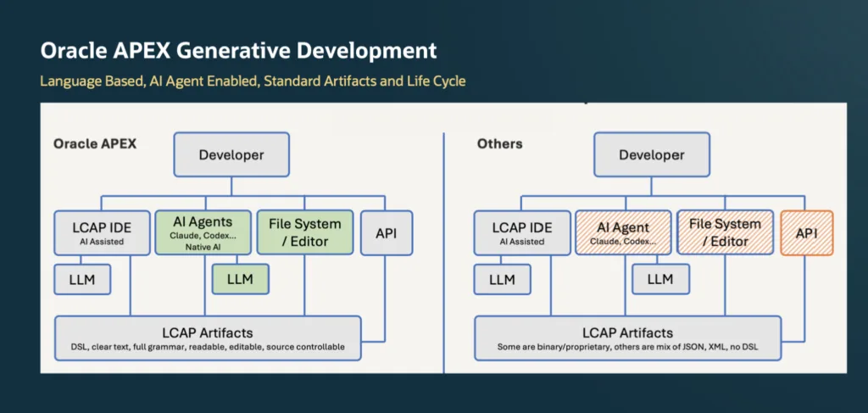The width and height of the screenshot is (868, 413).
Task: Click the slide title 'Oracle APEX Generative Development'
Action: pyautogui.click(x=238, y=52)
